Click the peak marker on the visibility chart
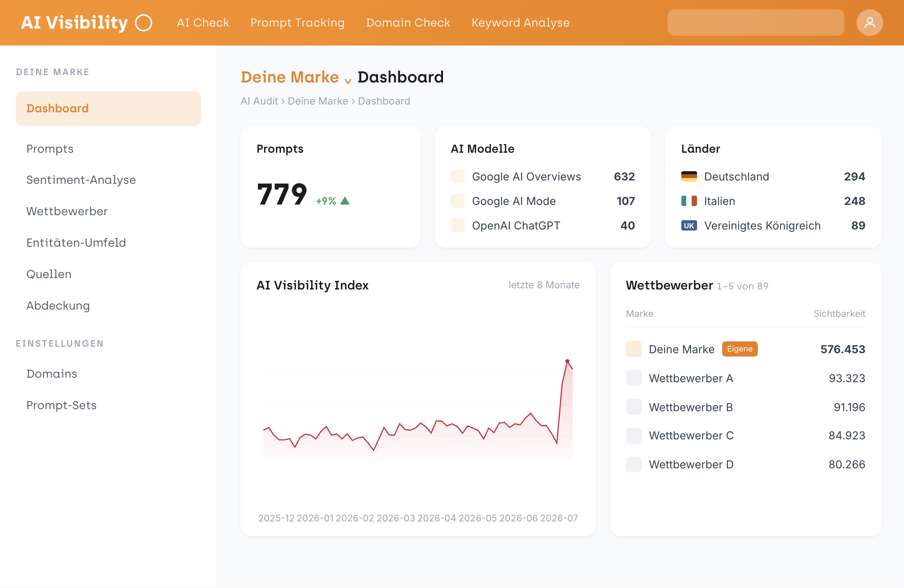 [567, 361]
